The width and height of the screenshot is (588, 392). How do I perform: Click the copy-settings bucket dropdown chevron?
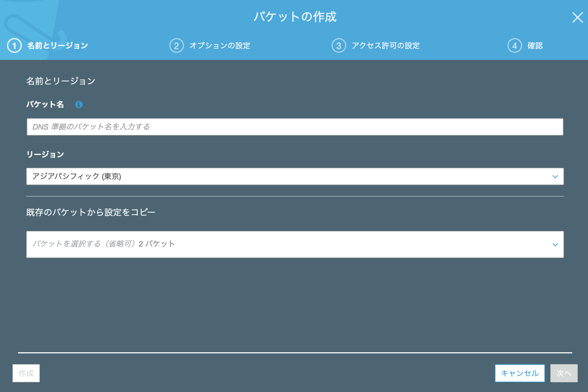(555, 245)
